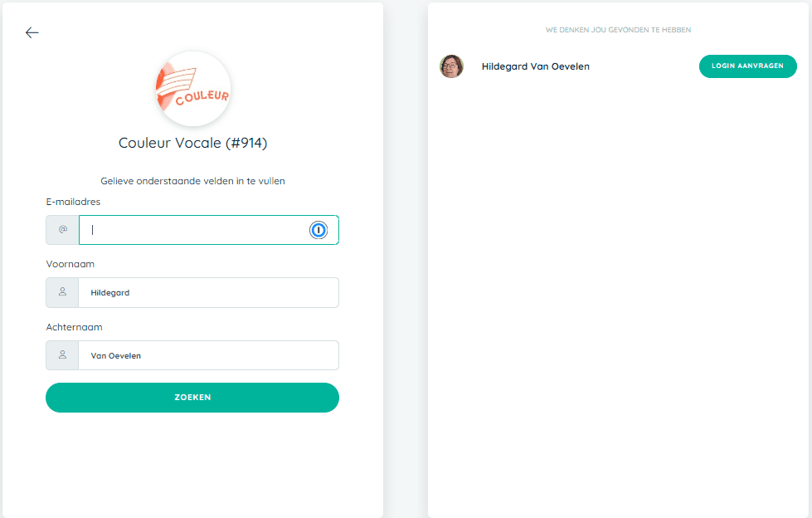Request access with the LOGIN AANVRAGEN button
This screenshot has height=518, width=812.
pyautogui.click(x=748, y=66)
